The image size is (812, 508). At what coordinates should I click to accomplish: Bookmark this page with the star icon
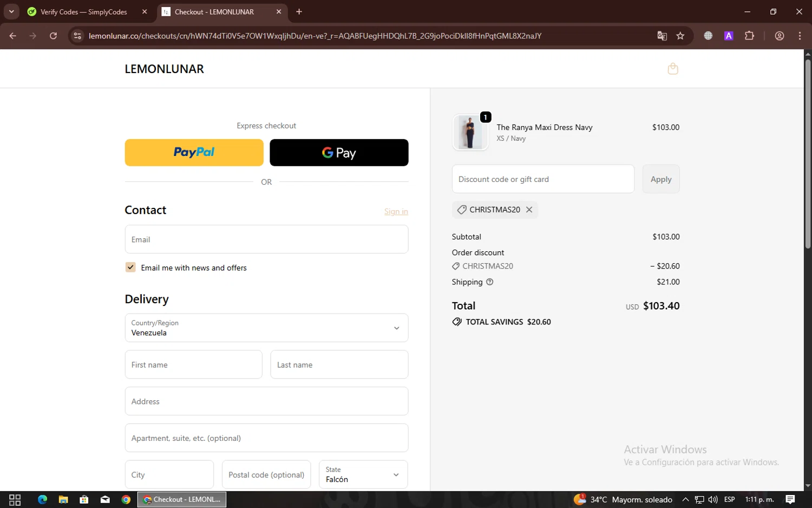pyautogui.click(x=680, y=36)
